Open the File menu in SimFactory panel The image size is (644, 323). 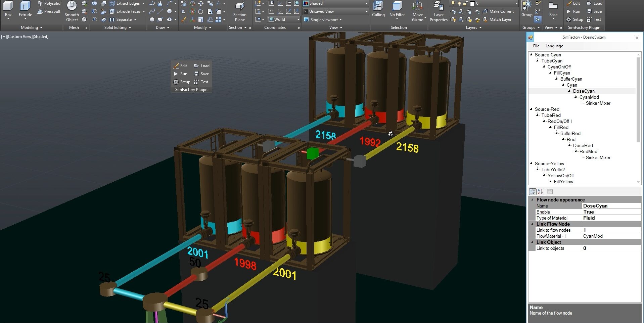(536, 46)
